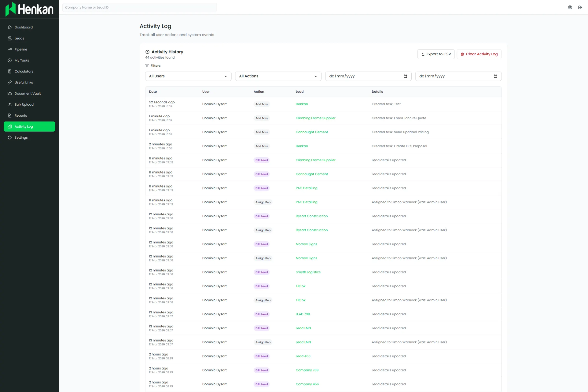Screen dimensions: 588x392
Task: Expand the All Users dropdown
Action: click(x=188, y=76)
